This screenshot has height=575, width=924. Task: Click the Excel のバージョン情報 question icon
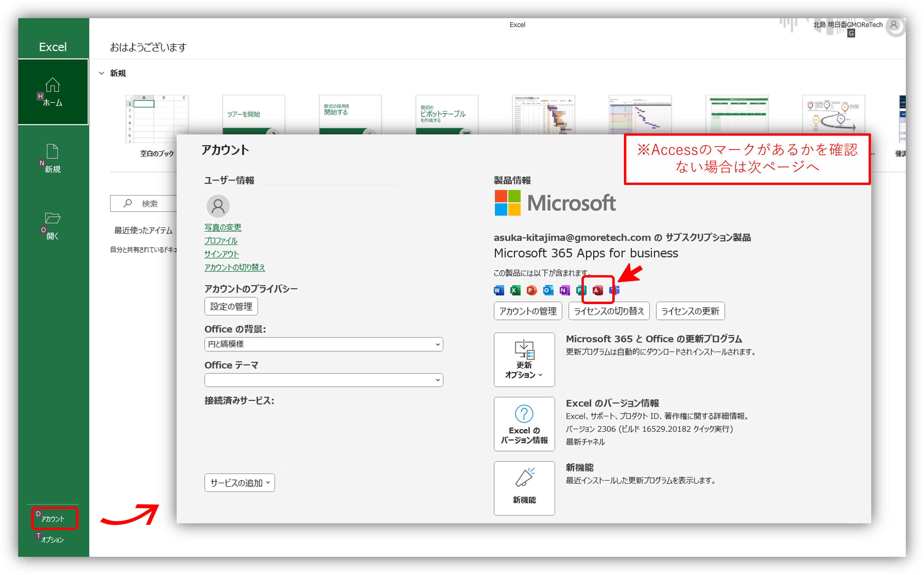tap(524, 415)
